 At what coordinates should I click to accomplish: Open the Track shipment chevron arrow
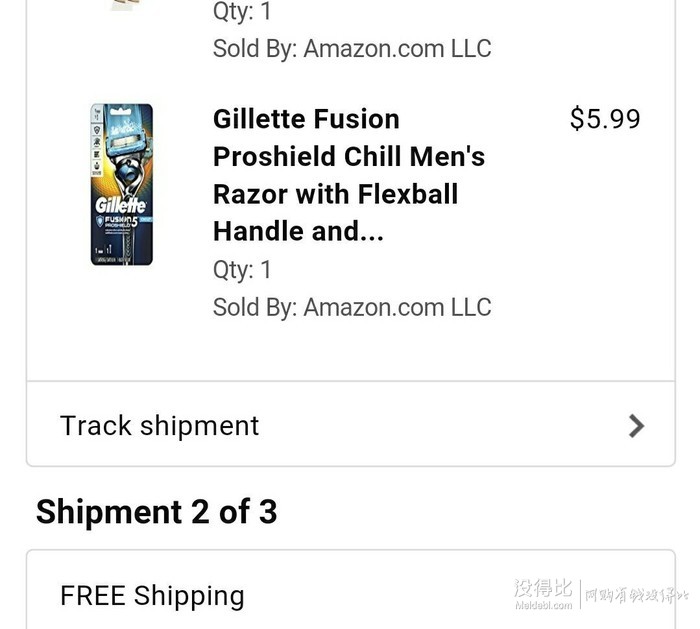click(x=636, y=426)
